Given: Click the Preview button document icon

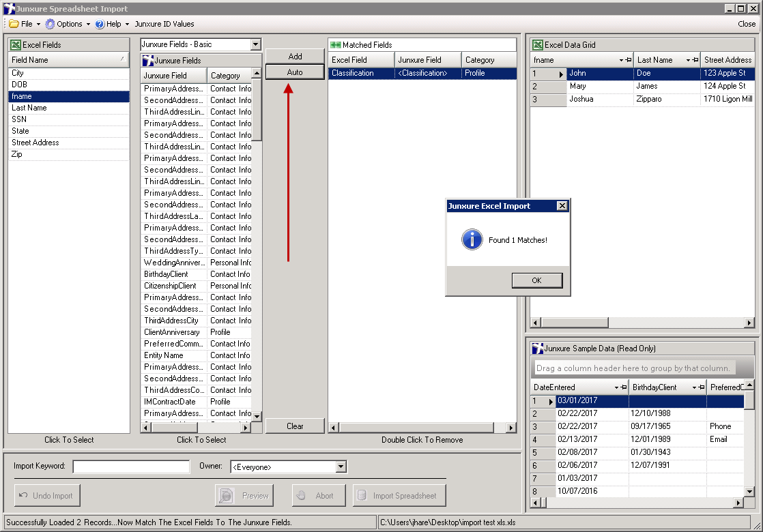Looking at the screenshot, I should [227, 496].
